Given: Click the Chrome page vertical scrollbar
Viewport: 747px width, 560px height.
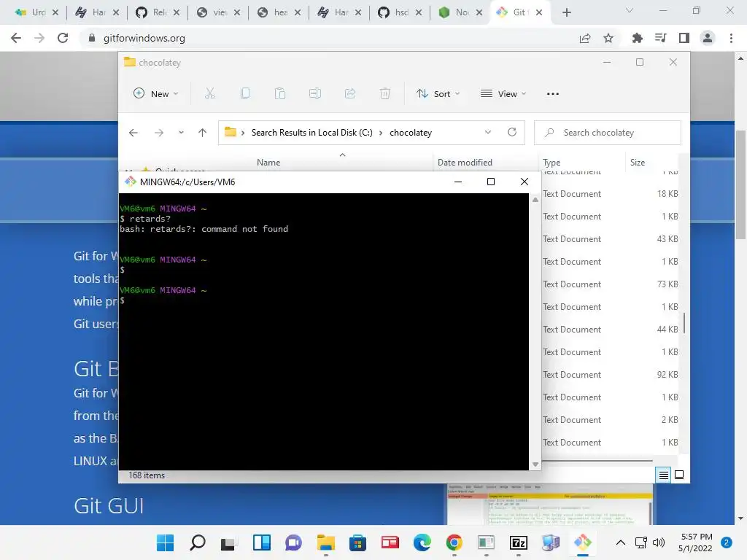Looking at the screenshot, I should click(x=740, y=184).
